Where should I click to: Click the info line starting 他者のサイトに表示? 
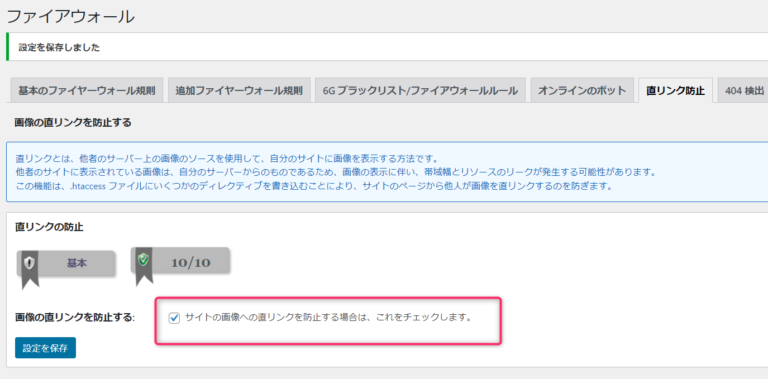(335, 173)
